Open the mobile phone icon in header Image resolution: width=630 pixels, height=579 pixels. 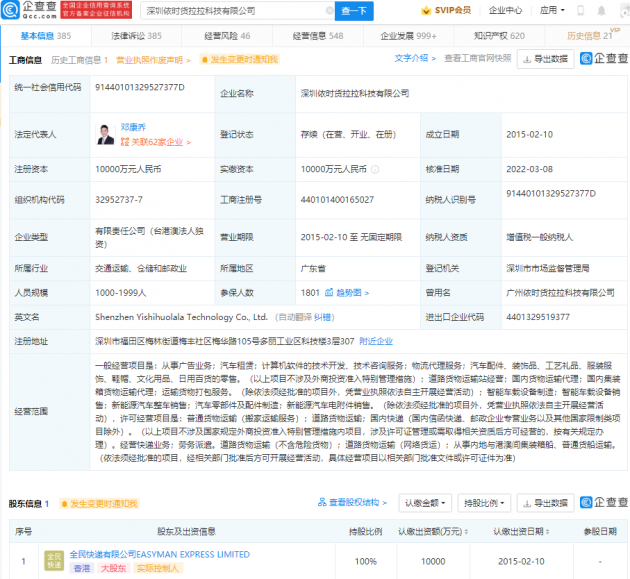click(x=580, y=10)
